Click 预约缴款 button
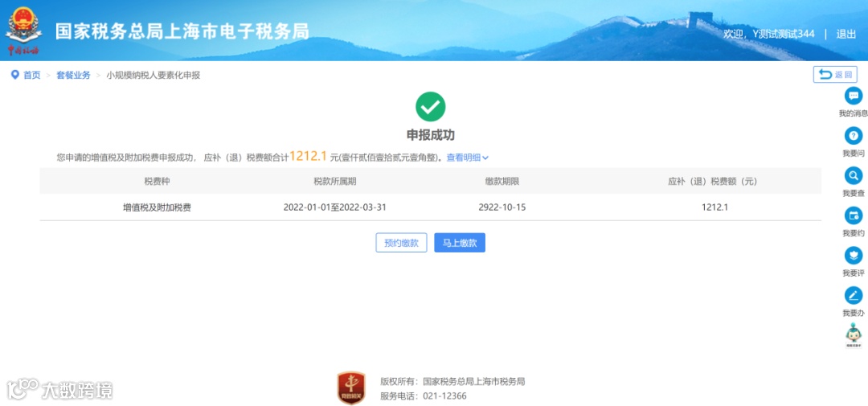The width and height of the screenshot is (868, 406). click(x=401, y=243)
